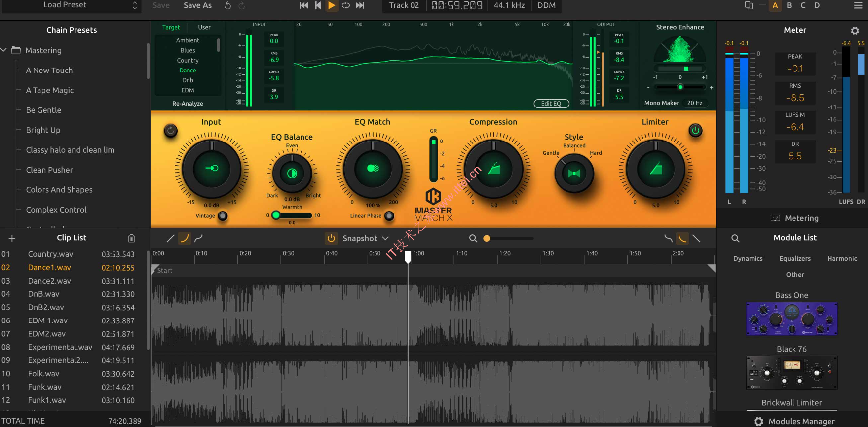Select comparison slot D
This screenshot has width=868, height=427.
[817, 5]
